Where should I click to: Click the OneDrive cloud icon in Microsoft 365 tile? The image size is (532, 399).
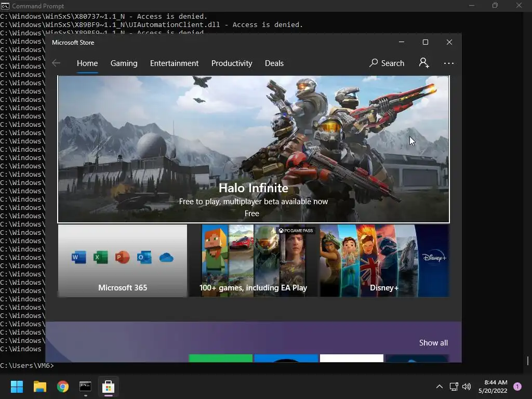coord(166,258)
